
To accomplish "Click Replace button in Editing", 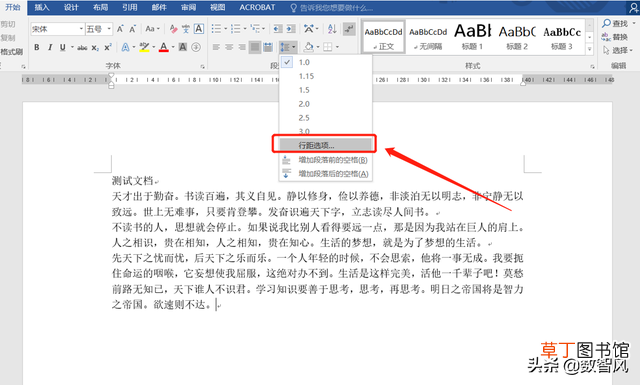I will (615, 37).
